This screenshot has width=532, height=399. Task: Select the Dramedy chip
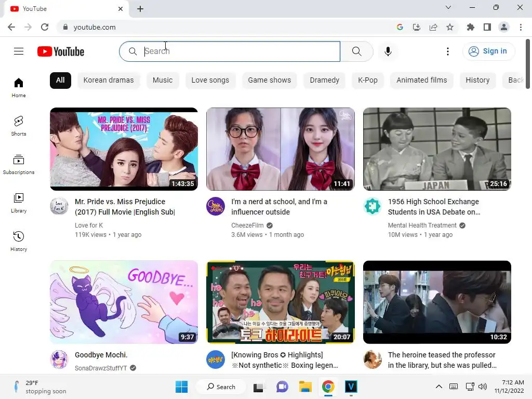[x=324, y=81]
